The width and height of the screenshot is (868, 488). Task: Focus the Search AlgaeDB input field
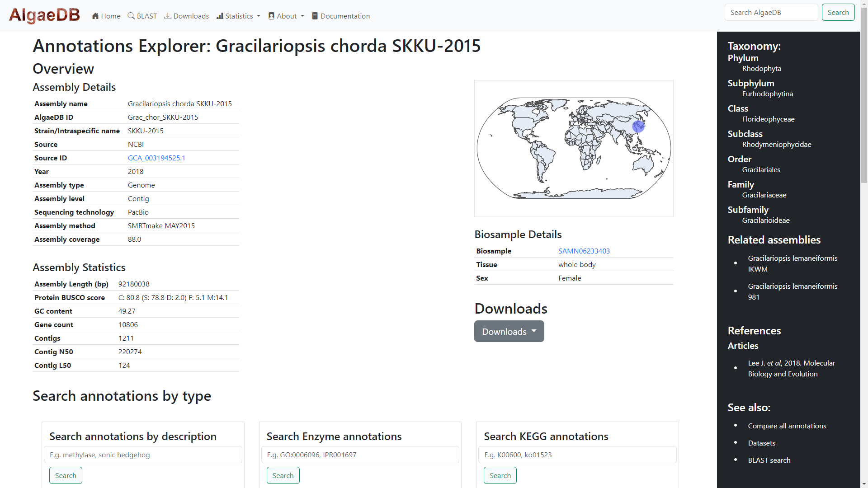[771, 12]
